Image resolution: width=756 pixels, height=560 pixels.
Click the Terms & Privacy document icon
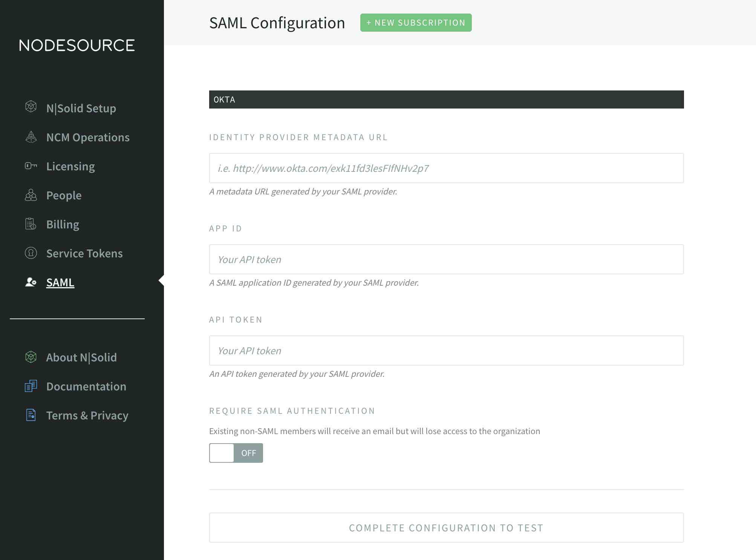[31, 415]
